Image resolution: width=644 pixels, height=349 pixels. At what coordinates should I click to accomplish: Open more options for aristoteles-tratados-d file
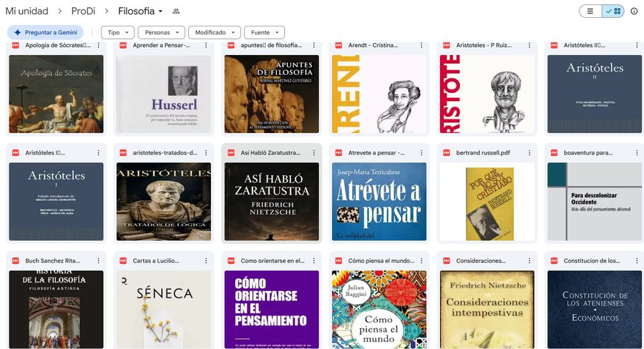pos(206,153)
